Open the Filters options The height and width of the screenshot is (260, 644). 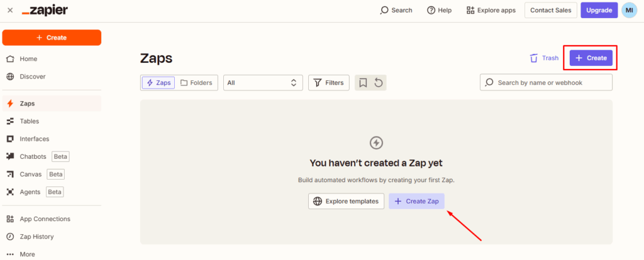328,82
